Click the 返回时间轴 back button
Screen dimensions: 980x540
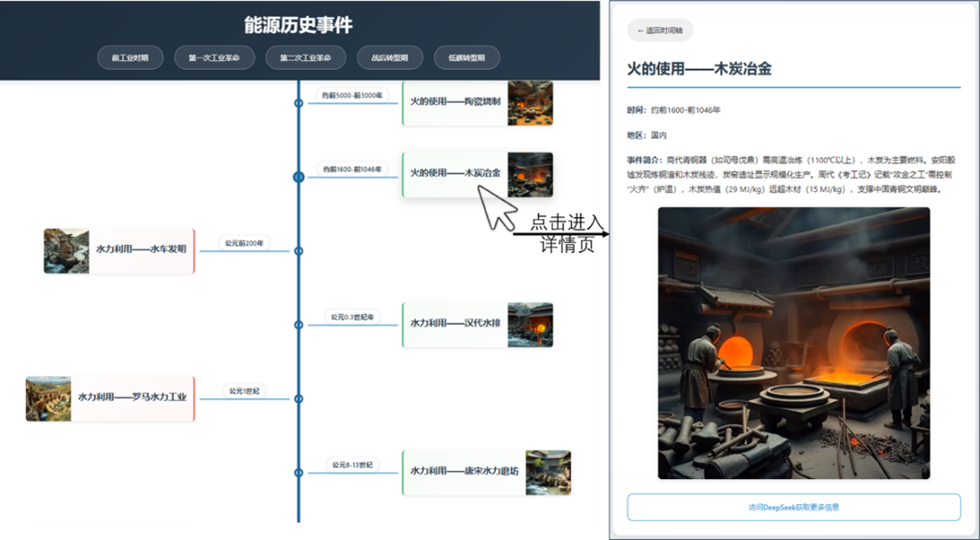coord(660,31)
